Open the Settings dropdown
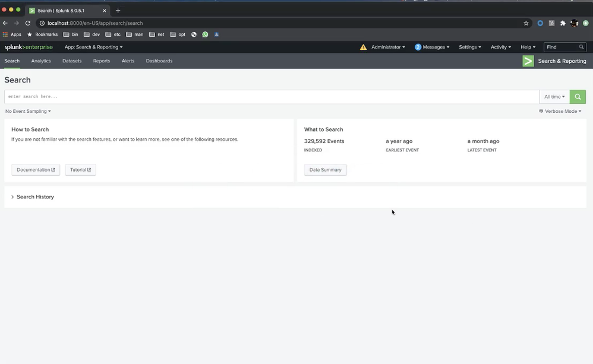The image size is (593, 364). click(470, 48)
